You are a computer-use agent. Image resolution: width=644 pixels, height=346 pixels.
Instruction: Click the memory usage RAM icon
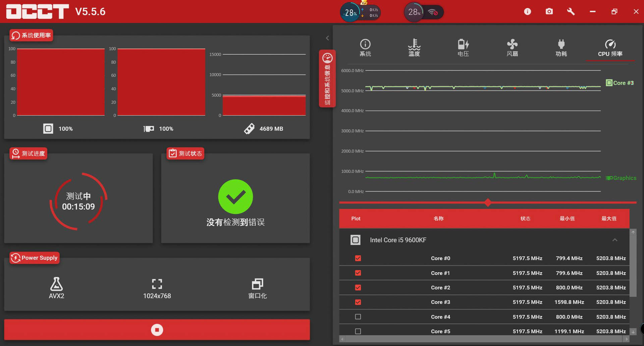pos(249,129)
